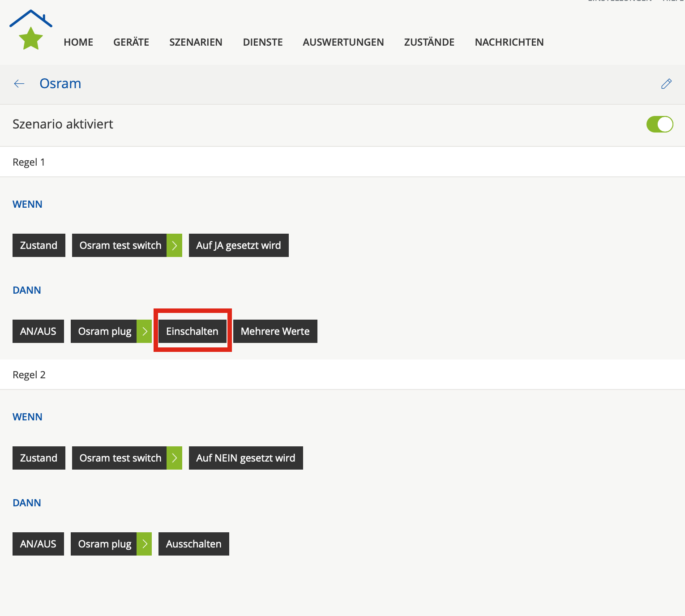Click the pencil edit icon
Screen dimensions: 685x616
coord(666,84)
